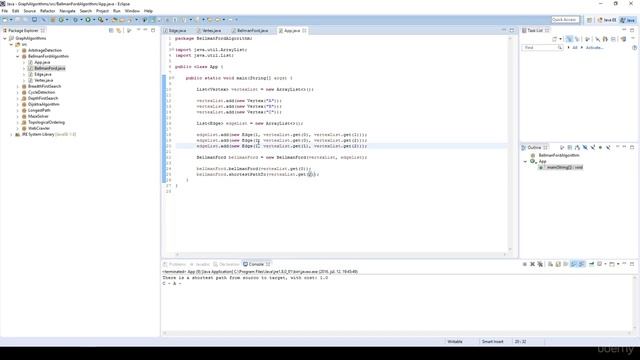
Task: Click New Task icon in Task List
Action: [555, 39]
